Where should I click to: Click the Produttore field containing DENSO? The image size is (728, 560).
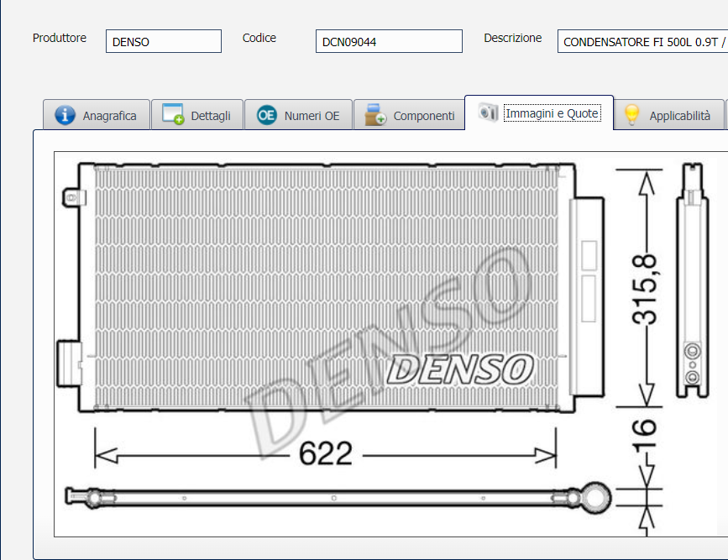[164, 41]
